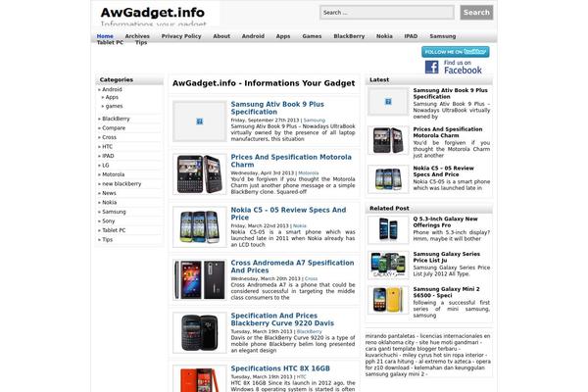Viewport: 588px width, 392px height.
Task: Open the Samsung category in sidebar
Action: [114, 212]
